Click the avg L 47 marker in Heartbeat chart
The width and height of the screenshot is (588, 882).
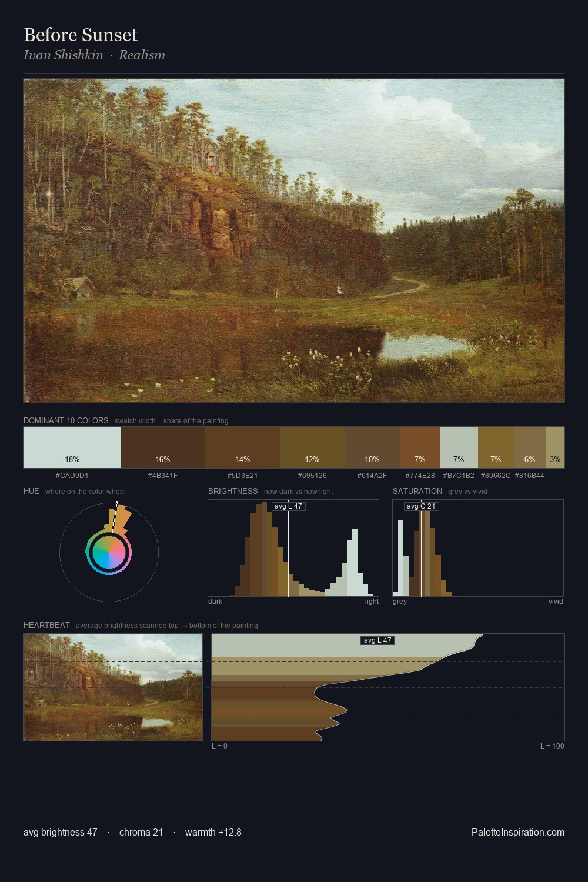pos(377,640)
